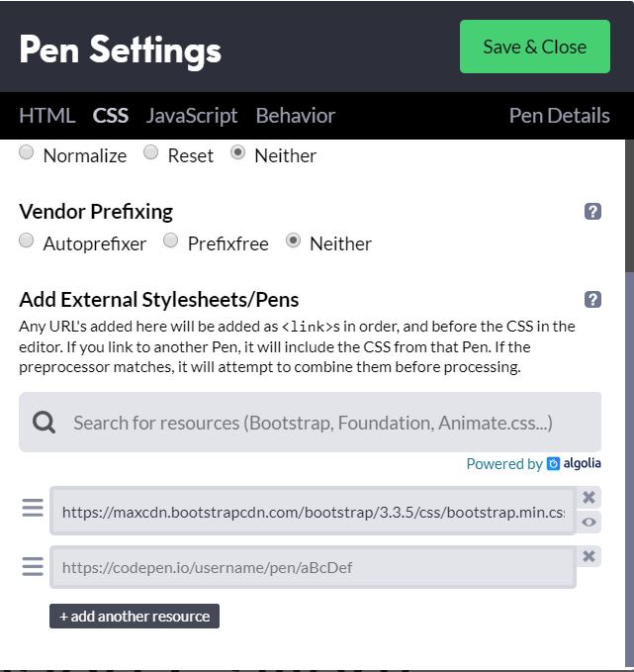Switch to the HTML settings tab
The image size is (634, 672).
click(x=47, y=116)
